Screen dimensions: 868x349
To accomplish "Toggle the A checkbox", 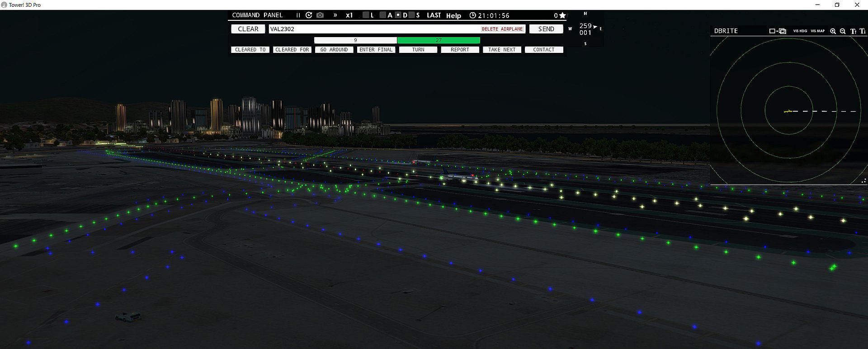I will coord(383,15).
